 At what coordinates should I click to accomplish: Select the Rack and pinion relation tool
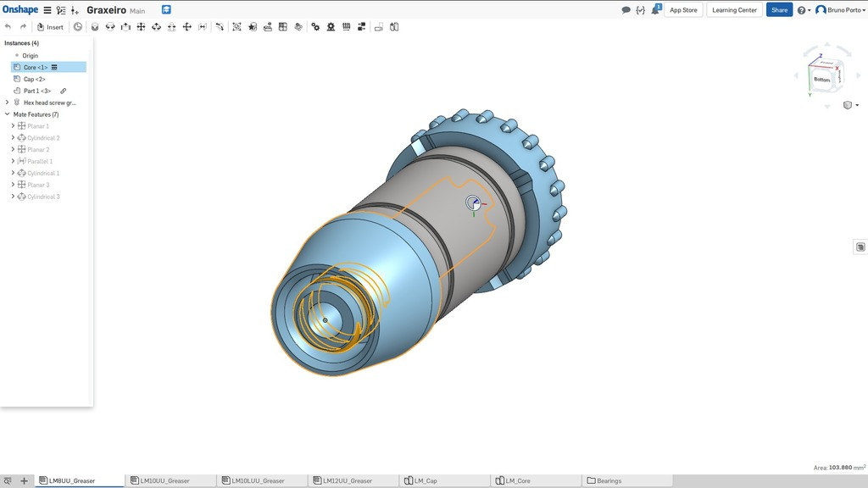pos(331,26)
